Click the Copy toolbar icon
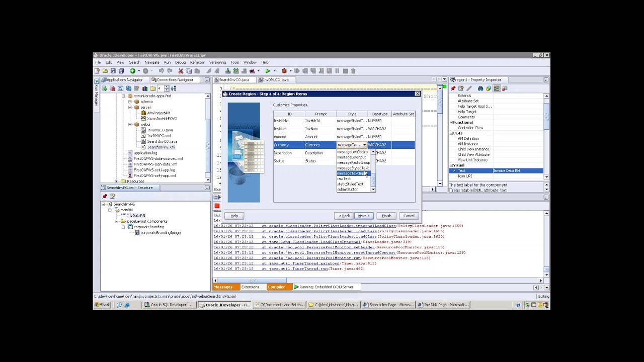 (x=189, y=71)
